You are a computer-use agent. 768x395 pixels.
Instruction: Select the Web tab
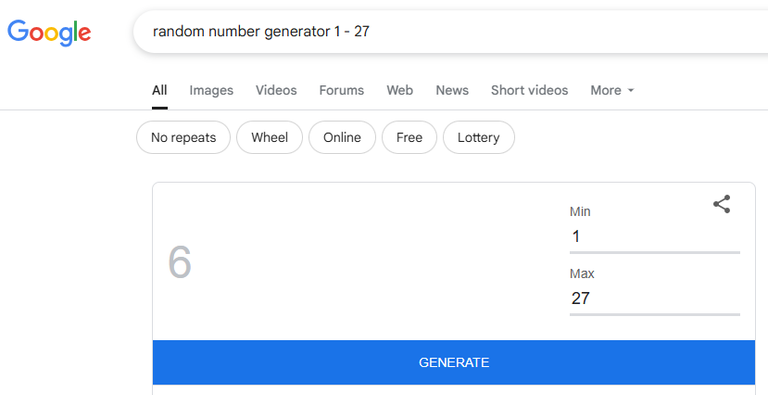coord(400,90)
